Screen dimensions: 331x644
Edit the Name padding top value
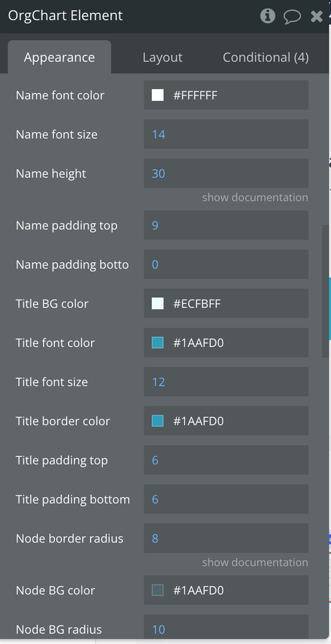click(x=226, y=225)
